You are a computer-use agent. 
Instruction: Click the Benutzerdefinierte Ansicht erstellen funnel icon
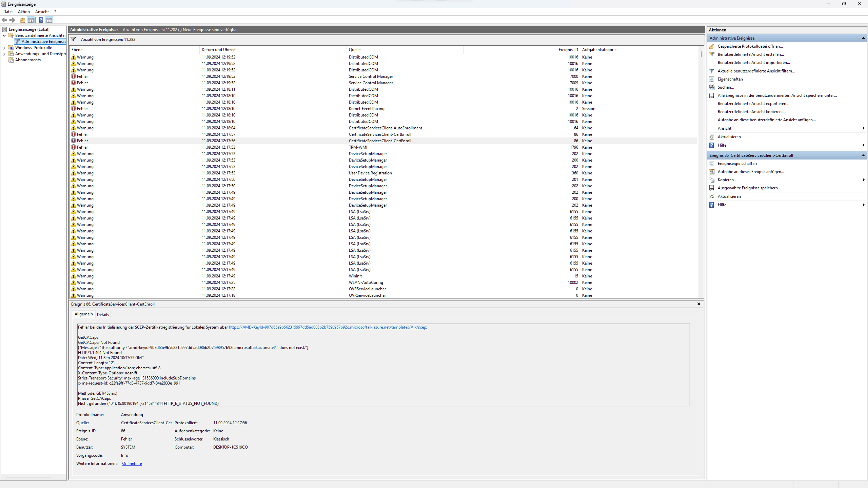[x=712, y=54]
